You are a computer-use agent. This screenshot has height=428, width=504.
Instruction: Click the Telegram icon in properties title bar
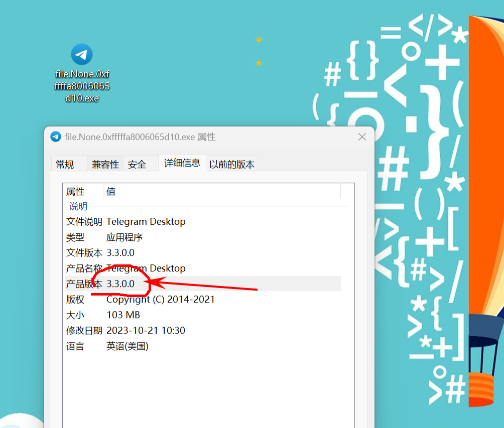(56, 136)
